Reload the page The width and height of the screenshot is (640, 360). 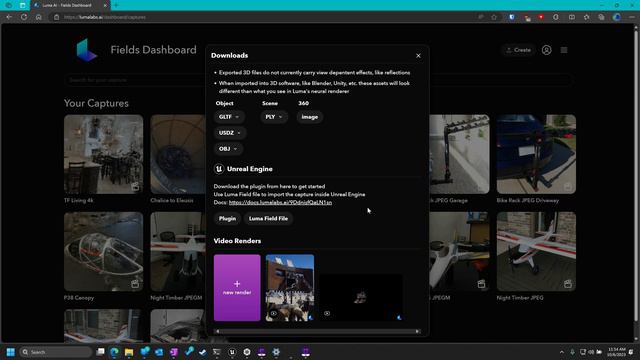(24, 17)
